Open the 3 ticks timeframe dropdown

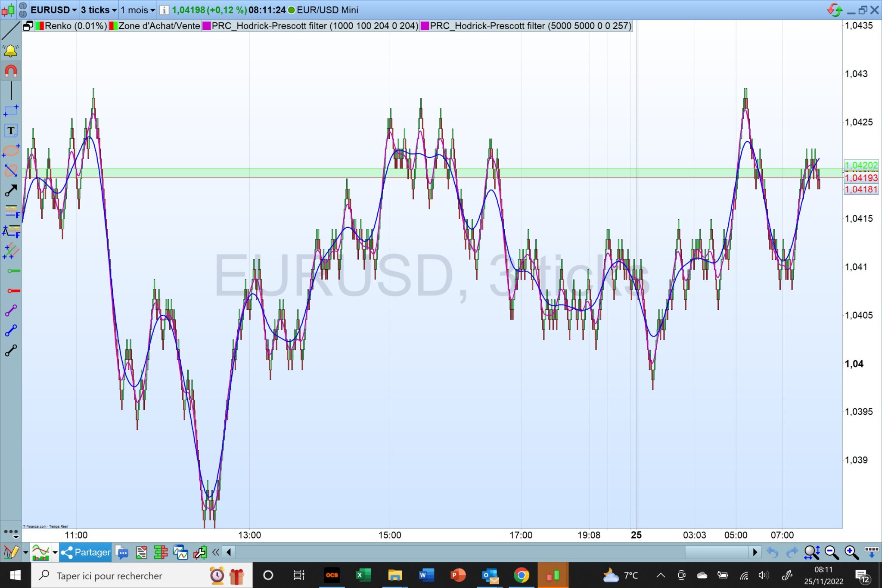(99, 9)
